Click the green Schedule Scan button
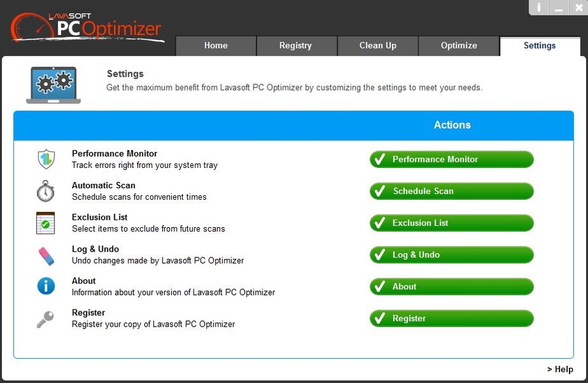The width and height of the screenshot is (588, 383). (451, 191)
